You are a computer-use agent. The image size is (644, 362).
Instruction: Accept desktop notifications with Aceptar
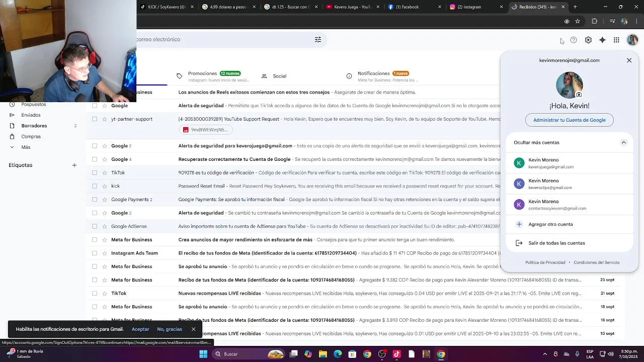[140, 329]
